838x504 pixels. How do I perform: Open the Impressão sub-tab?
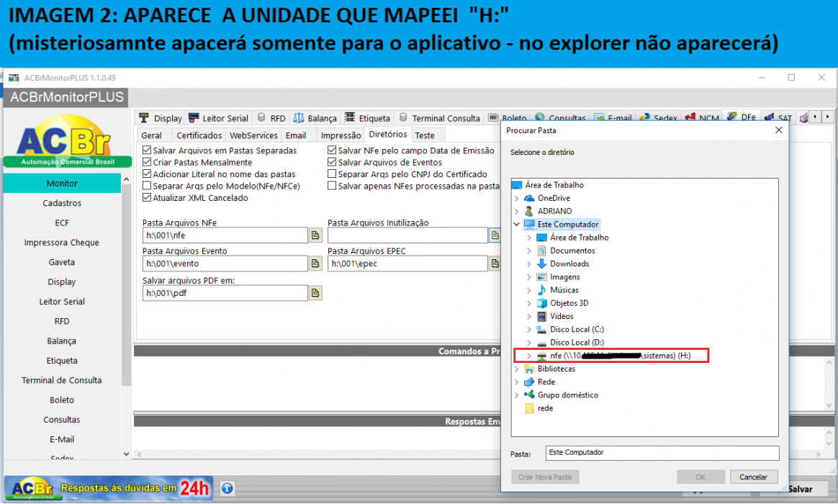[x=341, y=136]
